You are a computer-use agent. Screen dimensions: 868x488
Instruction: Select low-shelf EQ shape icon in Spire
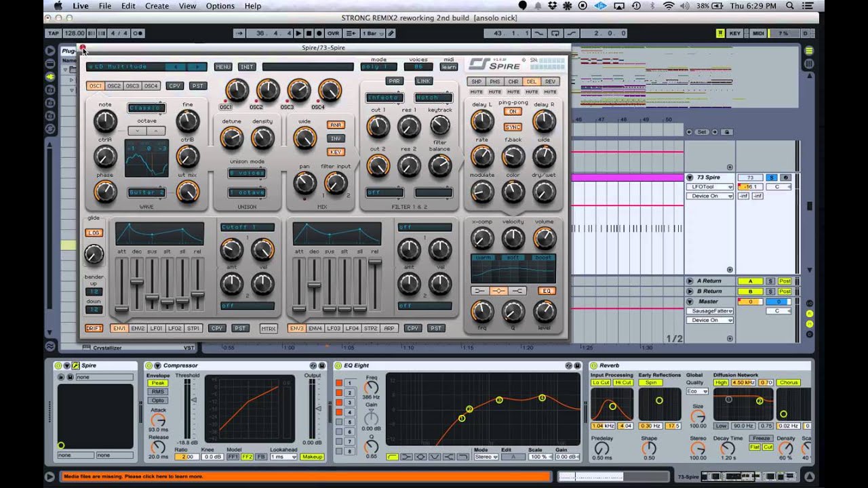click(x=481, y=291)
